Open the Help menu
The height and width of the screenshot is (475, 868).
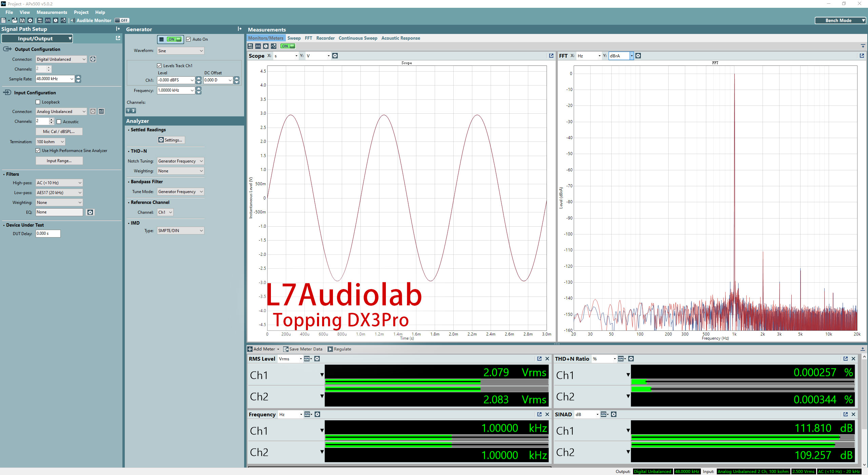pos(100,12)
